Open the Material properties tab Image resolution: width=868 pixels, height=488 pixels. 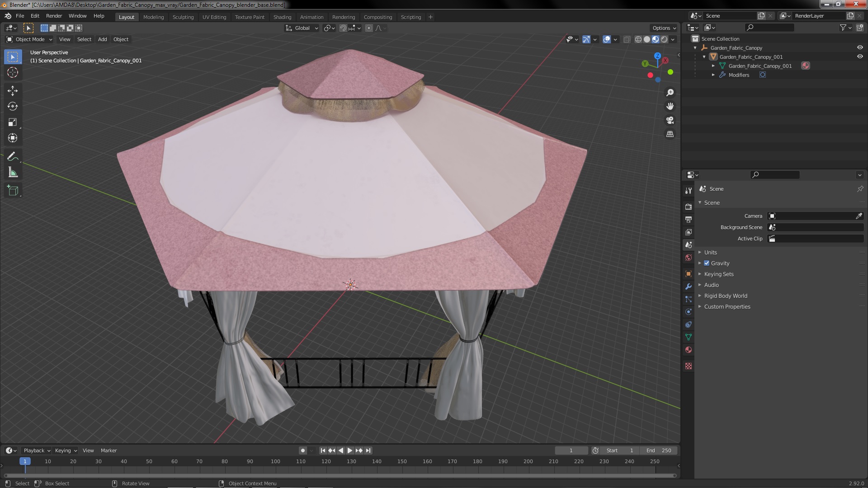tap(689, 350)
